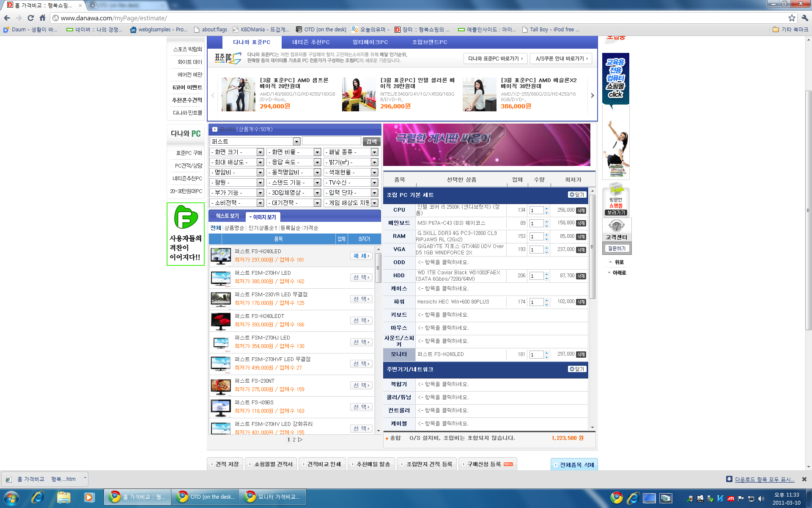This screenshot has height=508, width=812.
Task: Select the 다나와 표준PC tab
Action: [x=252, y=42]
